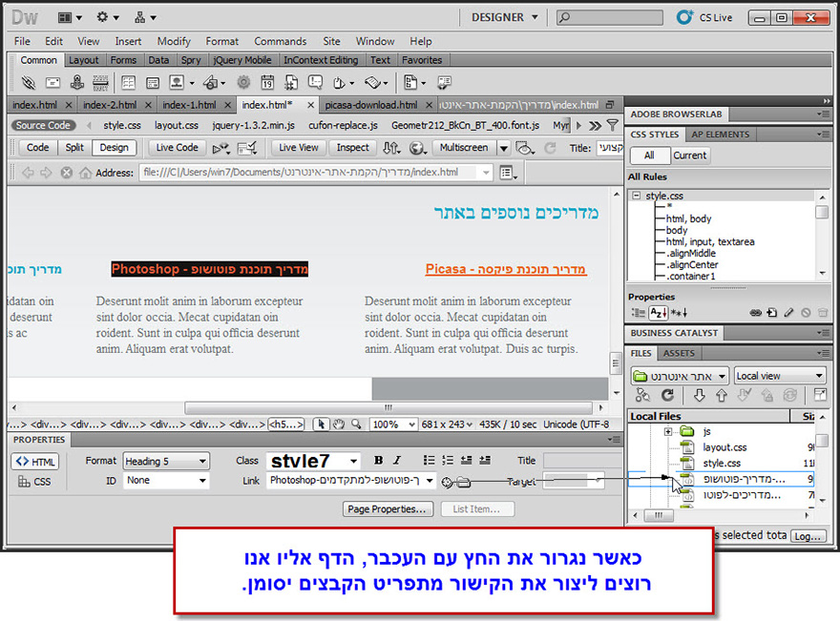Click the Insert Comment icon
Screen dimensions: 840x621
pos(315,82)
